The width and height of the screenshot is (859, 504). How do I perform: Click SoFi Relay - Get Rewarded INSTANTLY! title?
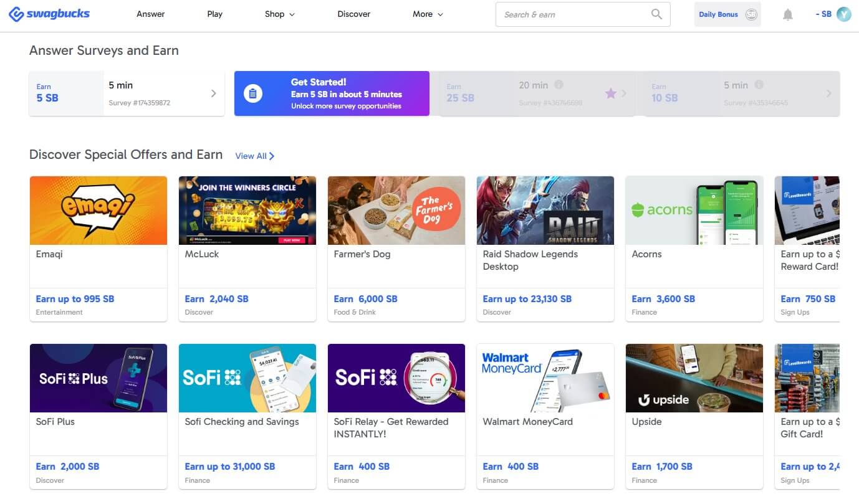[391, 428]
